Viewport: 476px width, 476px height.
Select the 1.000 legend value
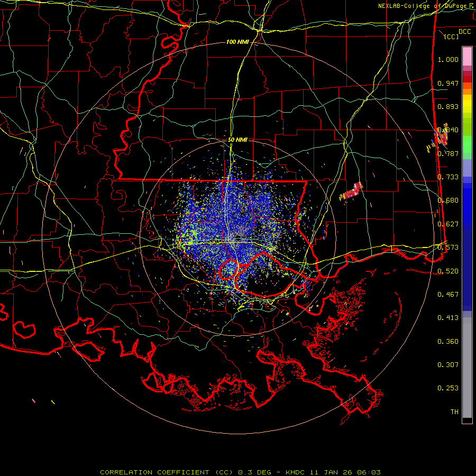click(x=448, y=59)
